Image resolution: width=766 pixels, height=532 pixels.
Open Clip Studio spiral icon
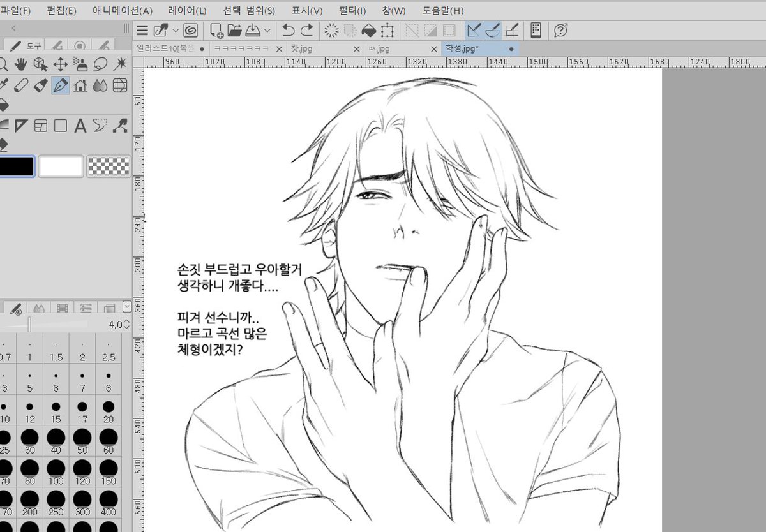(190, 30)
